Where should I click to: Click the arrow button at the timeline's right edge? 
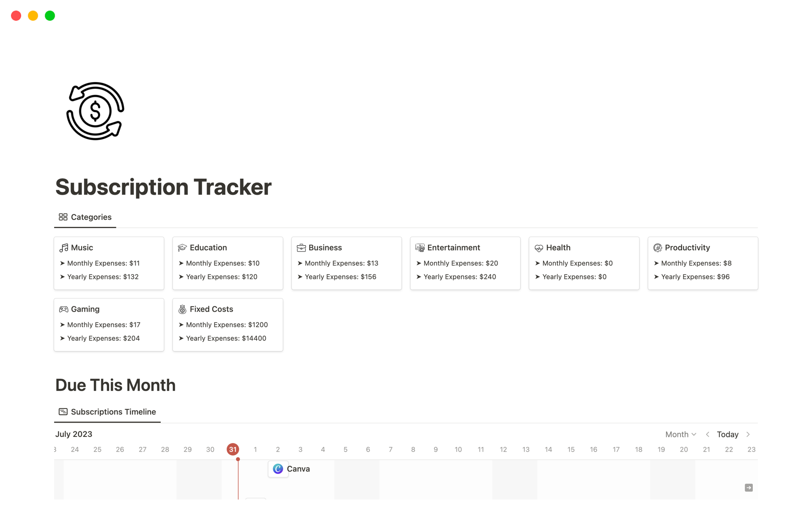click(749, 488)
